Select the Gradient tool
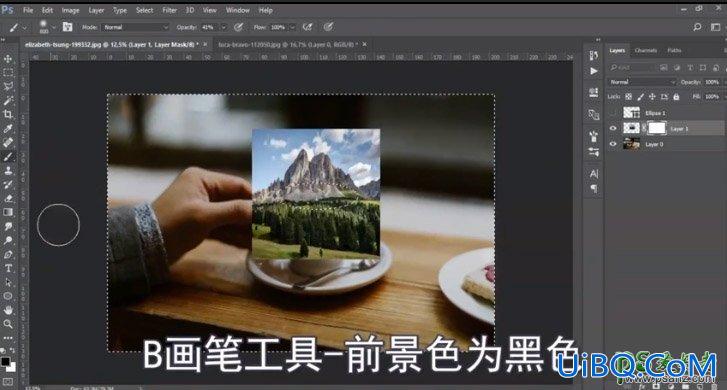727x390 pixels. click(8, 212)
